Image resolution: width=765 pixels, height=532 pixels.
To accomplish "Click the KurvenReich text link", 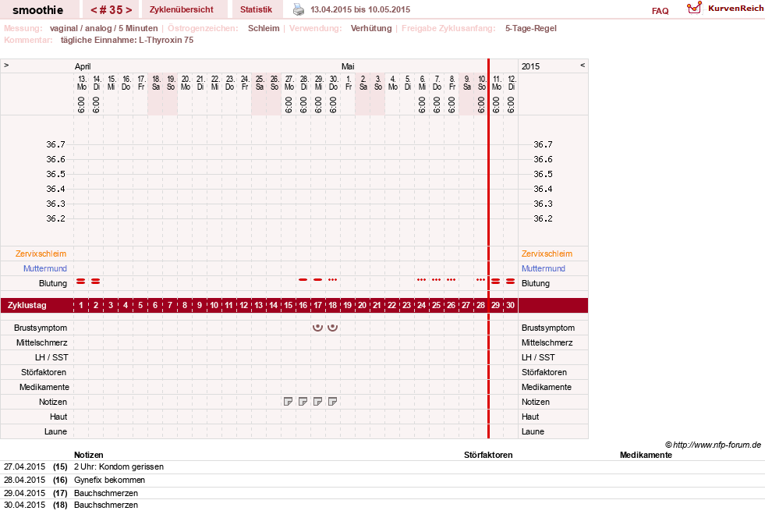I will (735, 9).
